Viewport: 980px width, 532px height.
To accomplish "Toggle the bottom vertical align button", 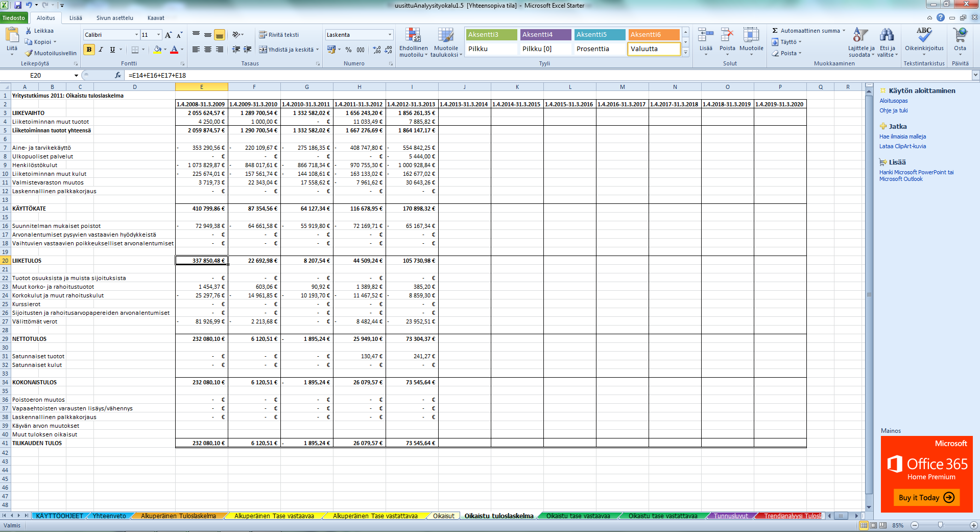I will tap(220, 35).
